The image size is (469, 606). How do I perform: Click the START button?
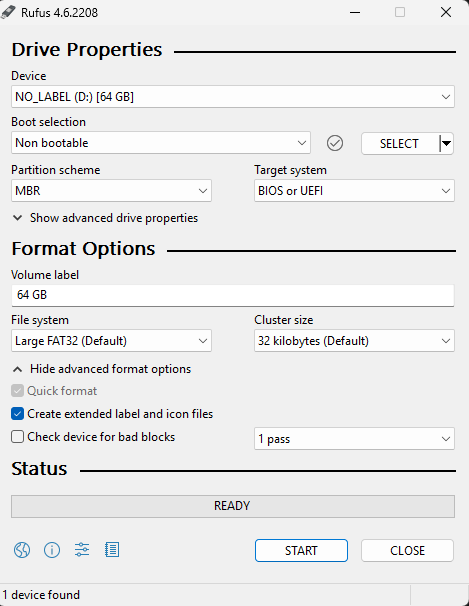point(301,550)
